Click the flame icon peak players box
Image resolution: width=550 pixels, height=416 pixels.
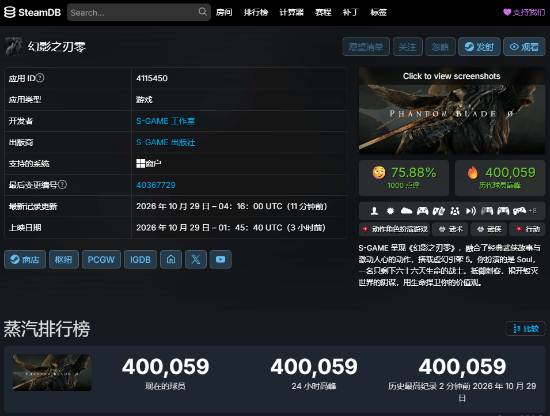coord(500,178)
